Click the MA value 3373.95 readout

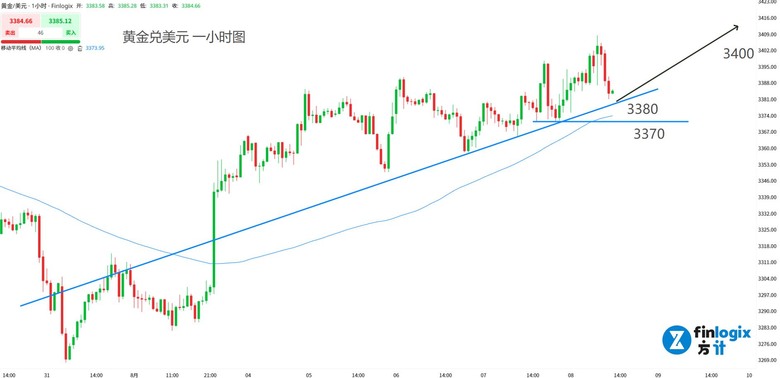(x=95, y=48)
